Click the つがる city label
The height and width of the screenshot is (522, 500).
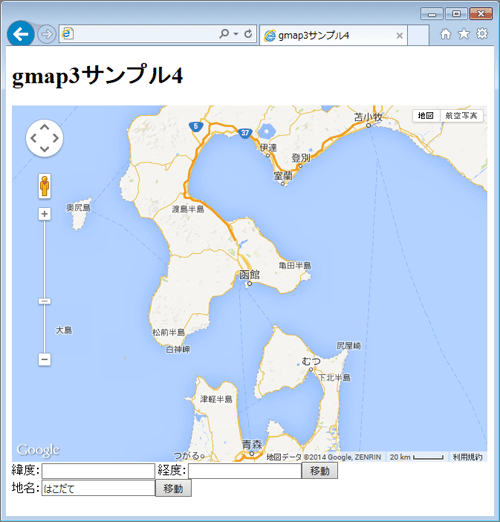pos(186,456)
